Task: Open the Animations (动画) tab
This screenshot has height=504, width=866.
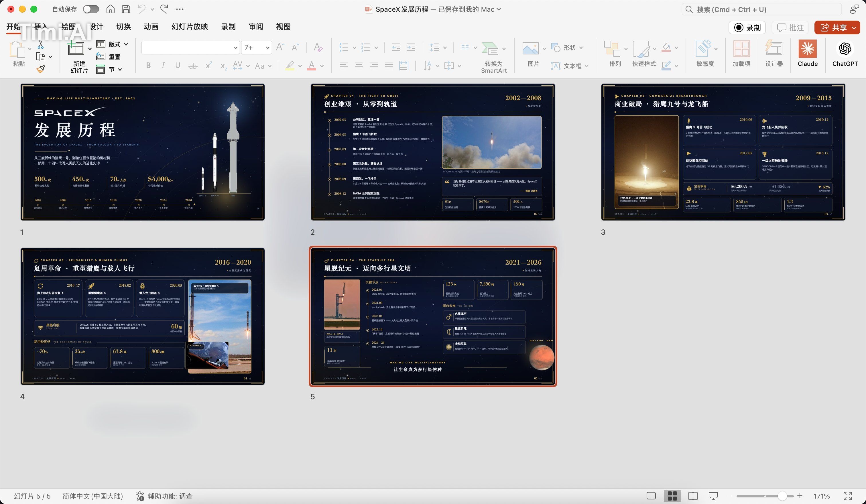Action: [151, 26]
